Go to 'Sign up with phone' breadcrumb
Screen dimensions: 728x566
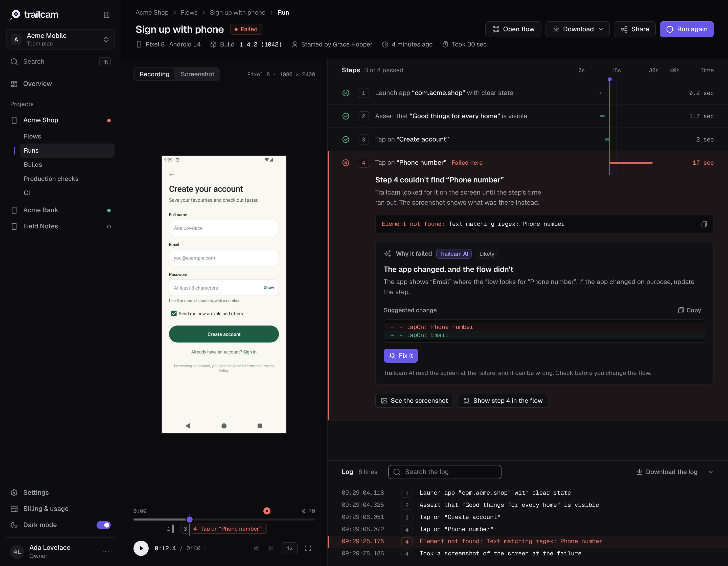click(237, 13)
